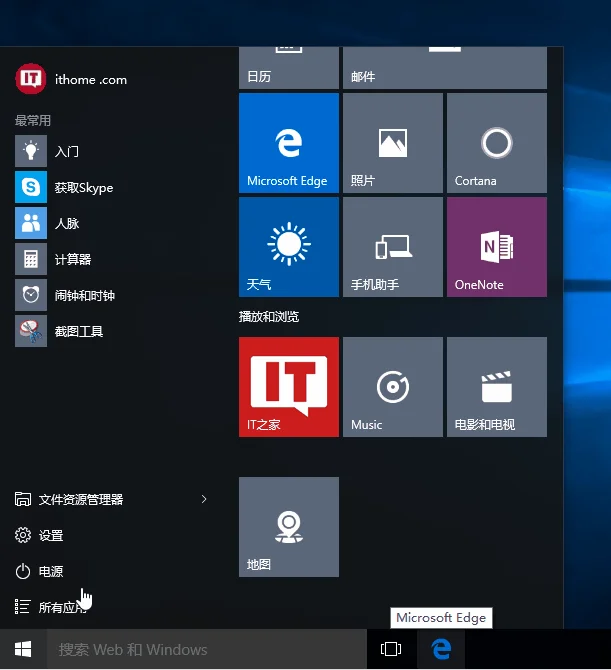Click the ithome user avatar icon

point(30,79)
